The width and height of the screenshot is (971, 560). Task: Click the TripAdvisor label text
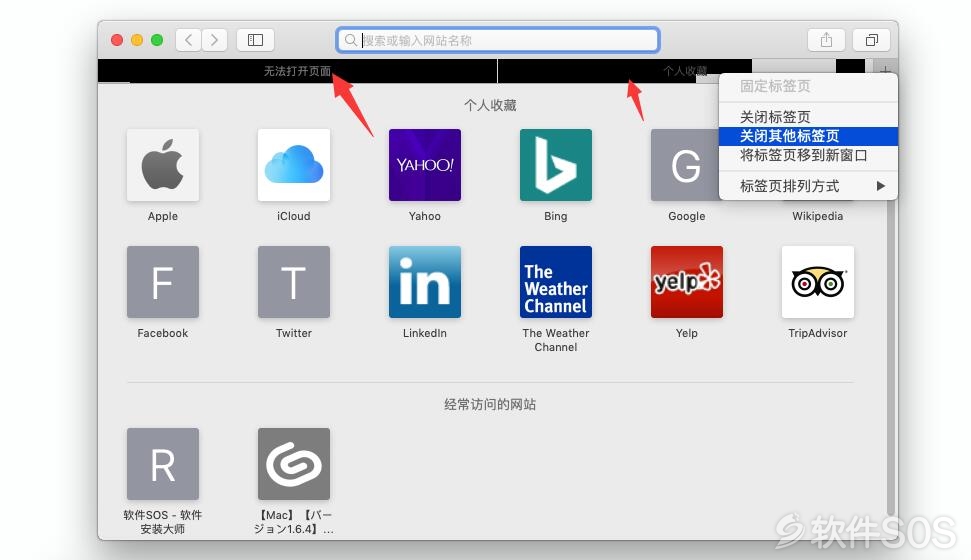coord(817,333)
